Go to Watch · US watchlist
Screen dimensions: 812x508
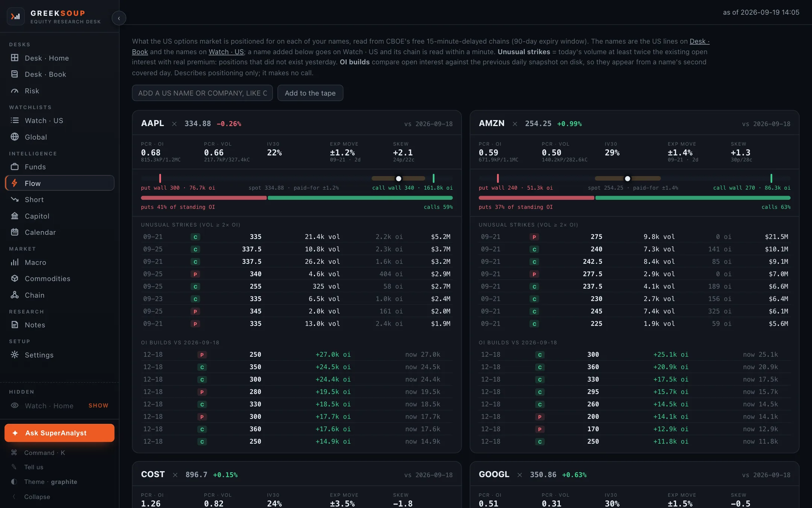59,120
